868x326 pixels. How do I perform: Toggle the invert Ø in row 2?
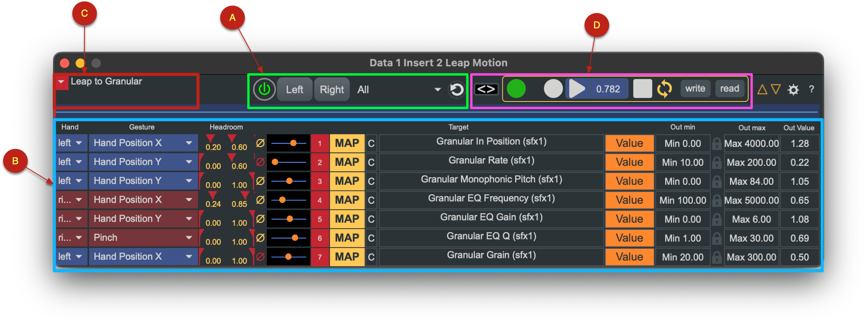click(x=260, y=162)
